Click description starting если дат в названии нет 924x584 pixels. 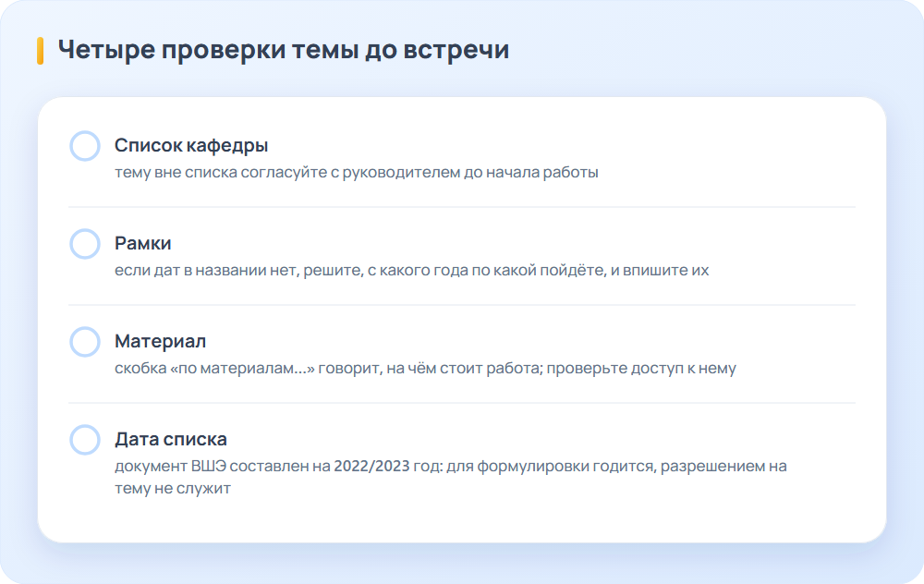(x=411, y=270)
